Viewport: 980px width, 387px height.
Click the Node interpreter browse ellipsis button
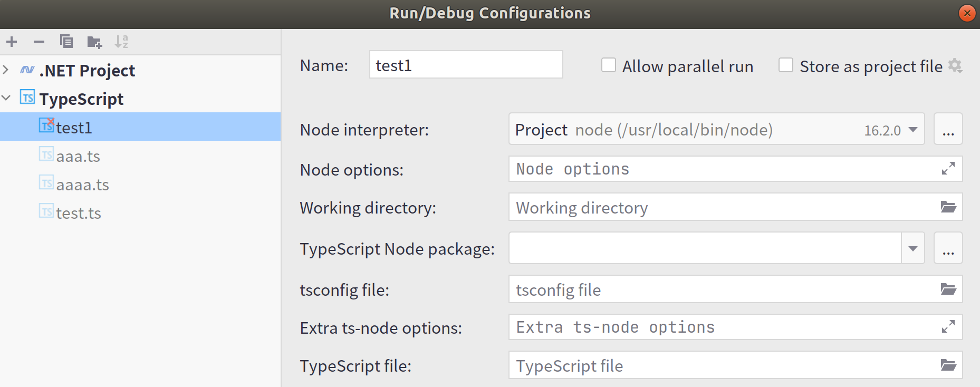[x=948, y=130]
